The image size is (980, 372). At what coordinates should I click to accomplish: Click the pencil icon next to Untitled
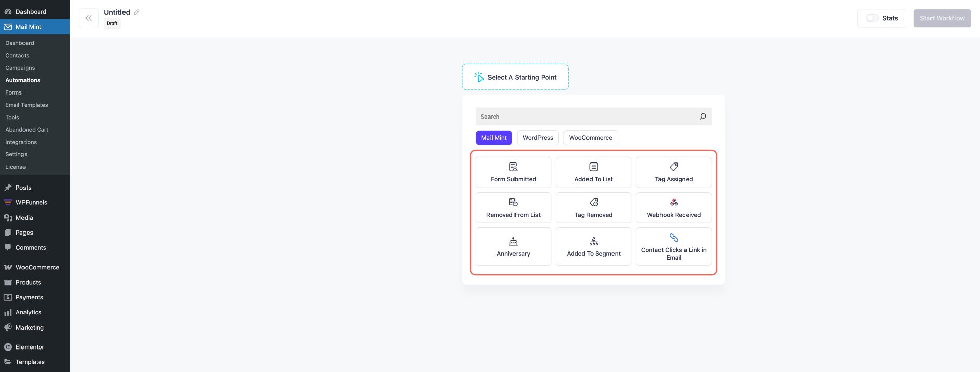137,12
